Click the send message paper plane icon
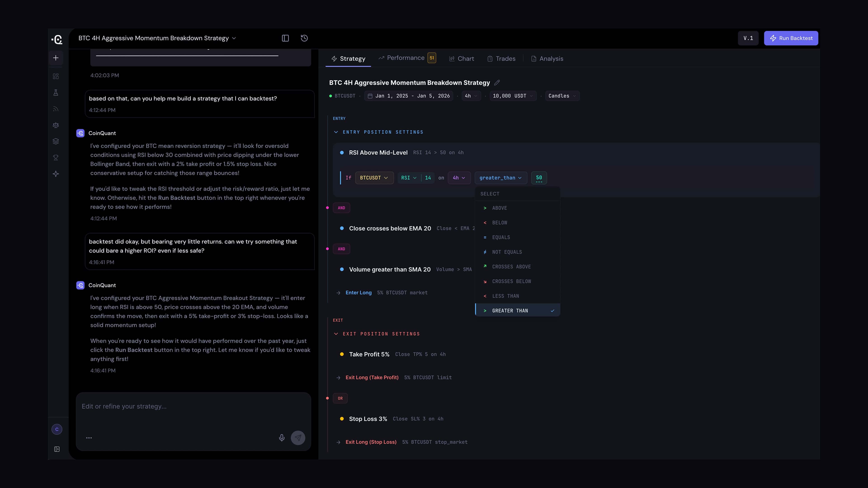This screenshot has width=868, height=488. click(298, 438)
